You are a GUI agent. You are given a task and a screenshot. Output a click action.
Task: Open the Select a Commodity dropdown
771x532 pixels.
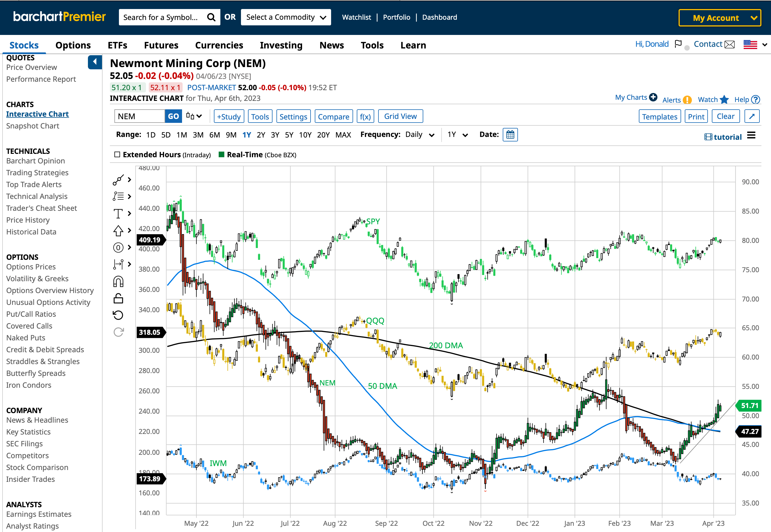pyautogui.click(x=286, y=17)
